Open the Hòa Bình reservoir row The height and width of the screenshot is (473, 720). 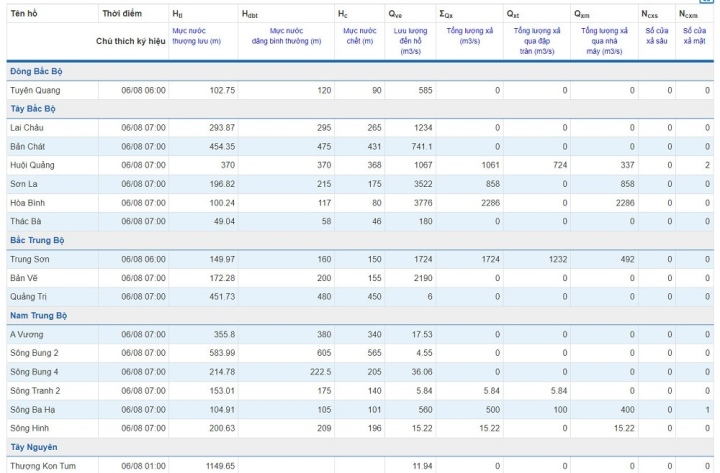click(x=29, y=202)
